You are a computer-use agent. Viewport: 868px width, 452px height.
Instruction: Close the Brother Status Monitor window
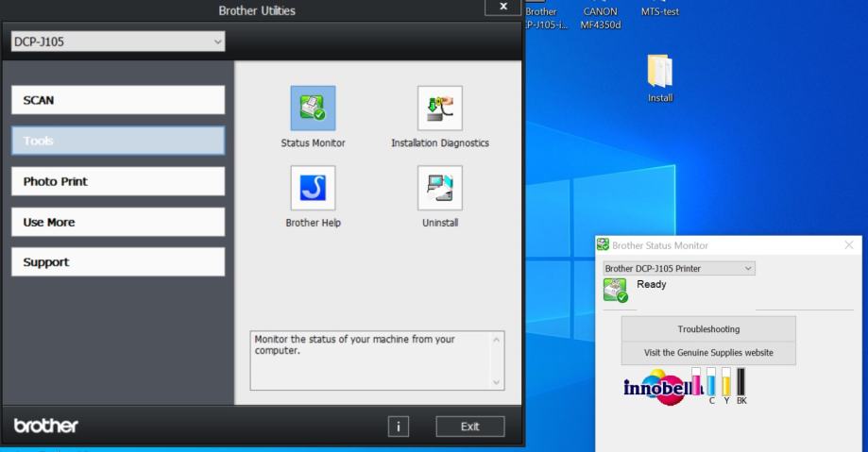848,244
